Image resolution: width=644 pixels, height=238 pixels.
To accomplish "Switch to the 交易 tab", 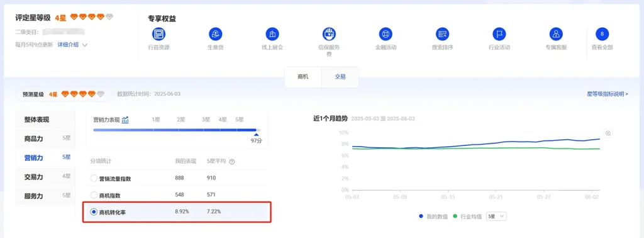I will pos(340,77).
